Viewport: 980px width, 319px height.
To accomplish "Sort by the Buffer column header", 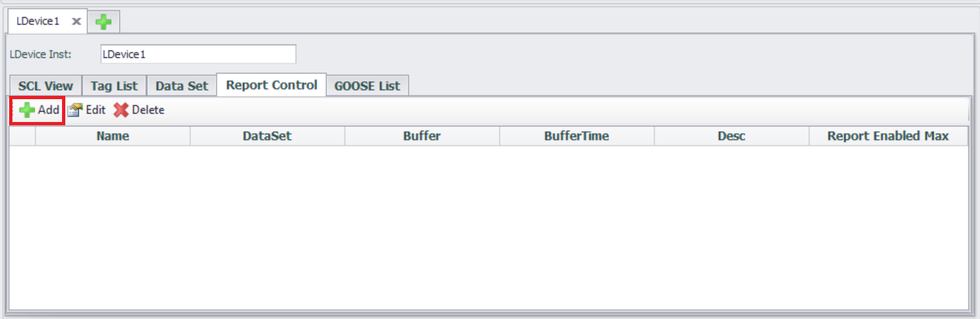I will pos(422,136).
